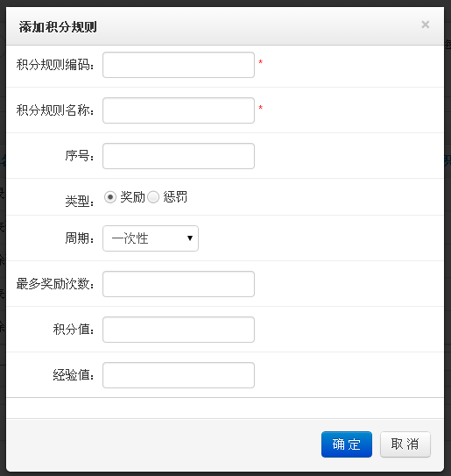451x476 pixels.
Task: Click the arrow of the 周期 combo box
Action: pos(190,238)
